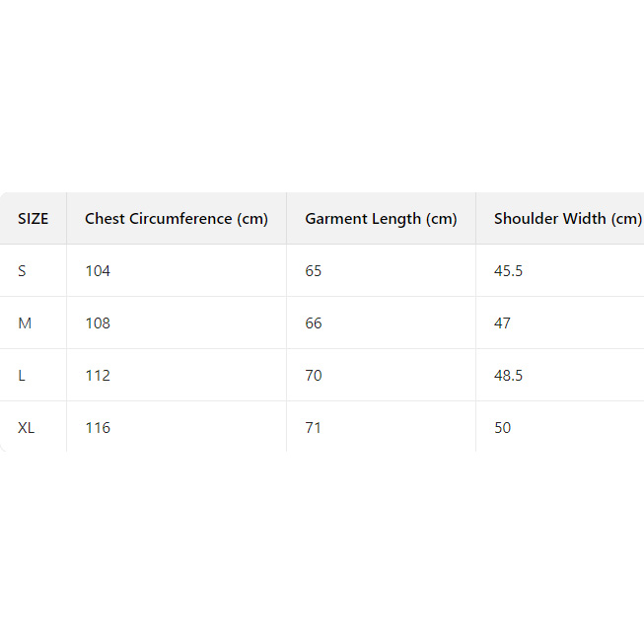Select the size XL row label
Viewport: 644px width, 644px height.
(27, 428)
